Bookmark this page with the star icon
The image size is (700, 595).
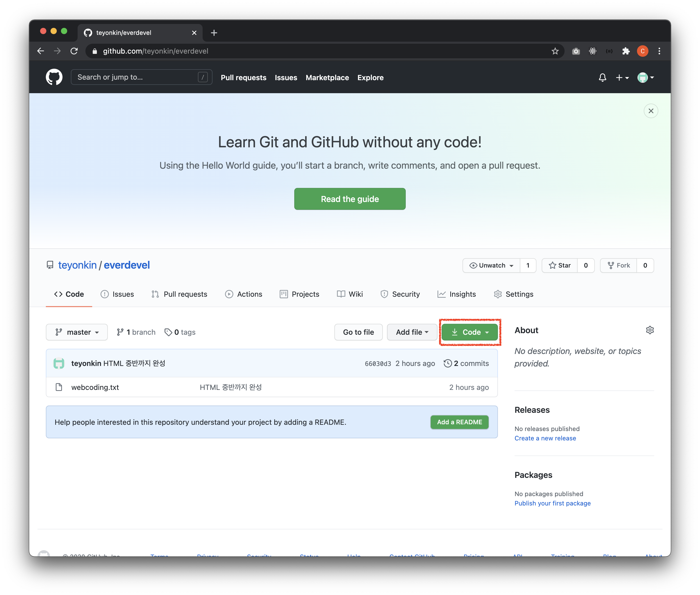555,51
